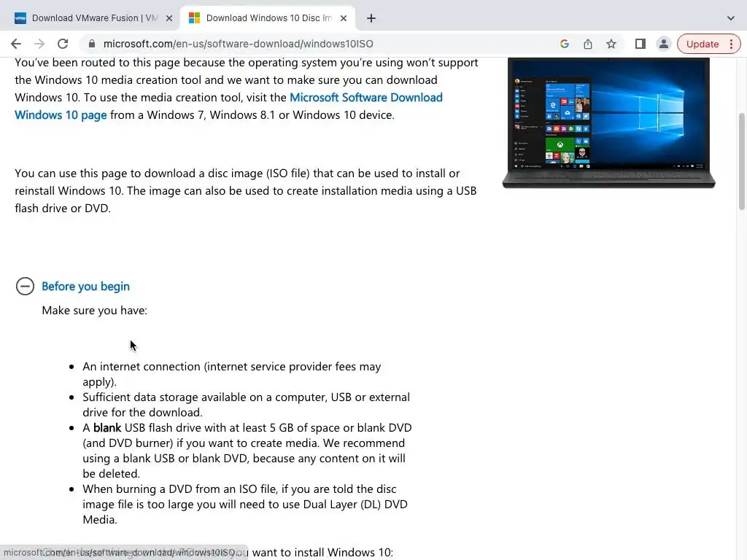This screenshot has width=747, height=560.
Task: Click the Before you begin heading link
Action: [86, 286]
